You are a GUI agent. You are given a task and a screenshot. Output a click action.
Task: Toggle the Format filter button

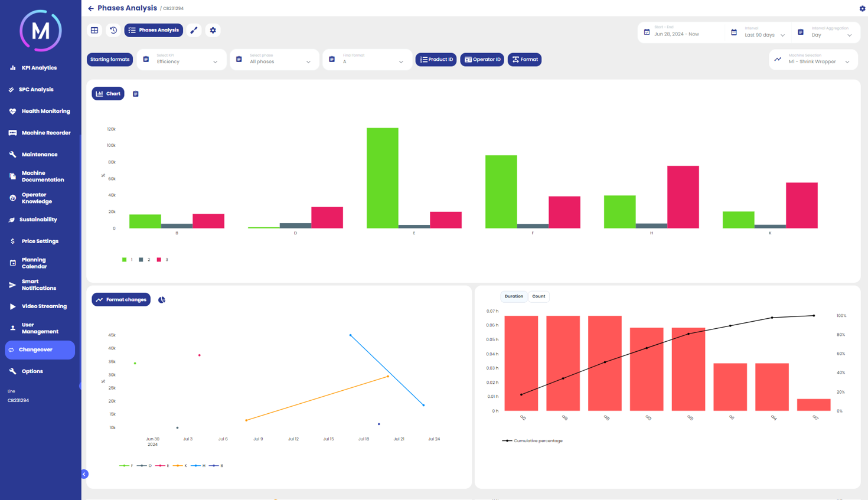click(524, 60)
